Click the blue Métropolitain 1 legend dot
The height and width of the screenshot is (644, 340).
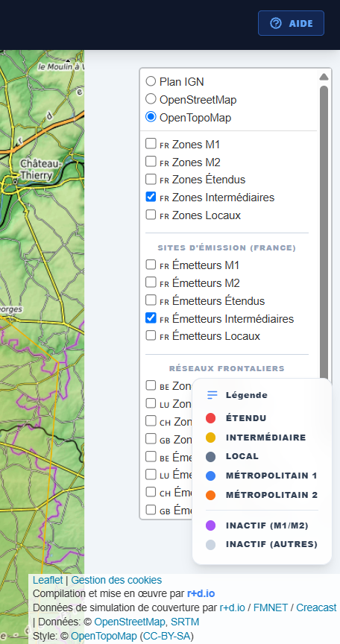(211, 476)
